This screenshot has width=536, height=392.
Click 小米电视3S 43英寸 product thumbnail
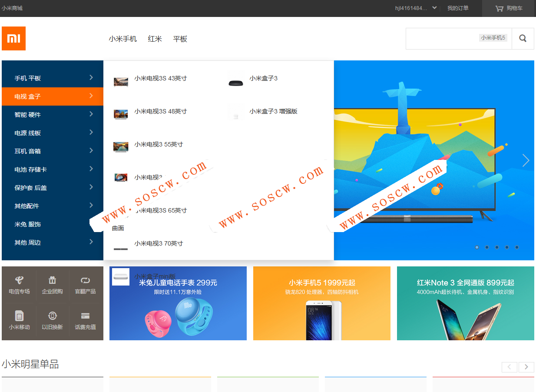coord(121,81)
